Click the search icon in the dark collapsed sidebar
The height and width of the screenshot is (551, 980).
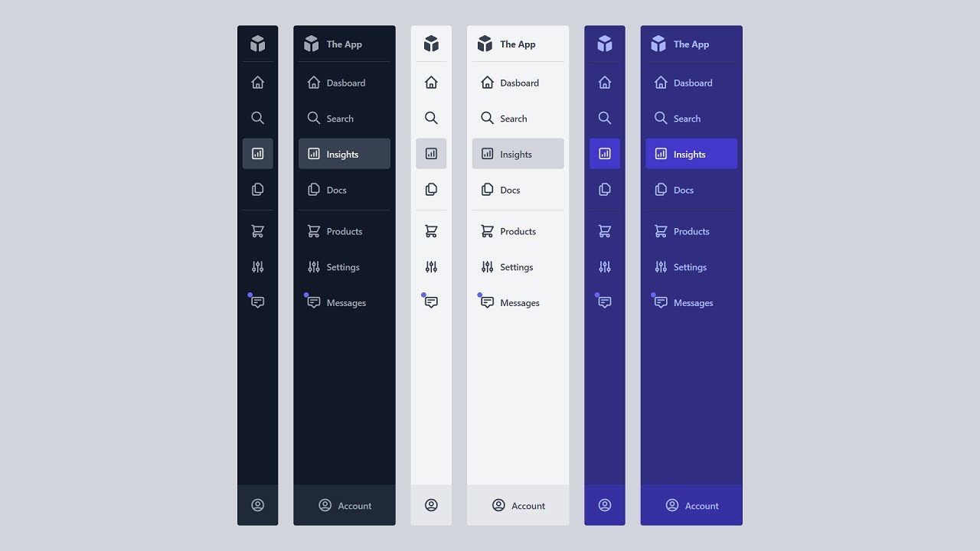258,118
